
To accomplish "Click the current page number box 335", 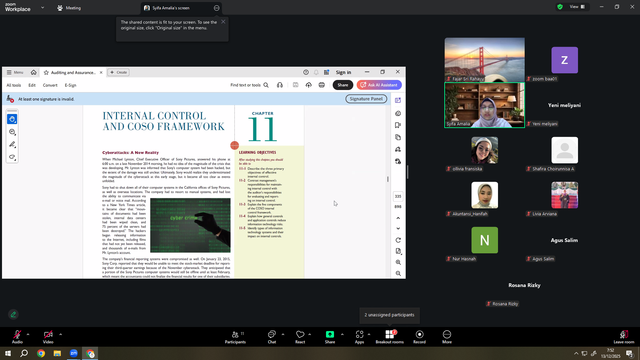I will 398,196.
